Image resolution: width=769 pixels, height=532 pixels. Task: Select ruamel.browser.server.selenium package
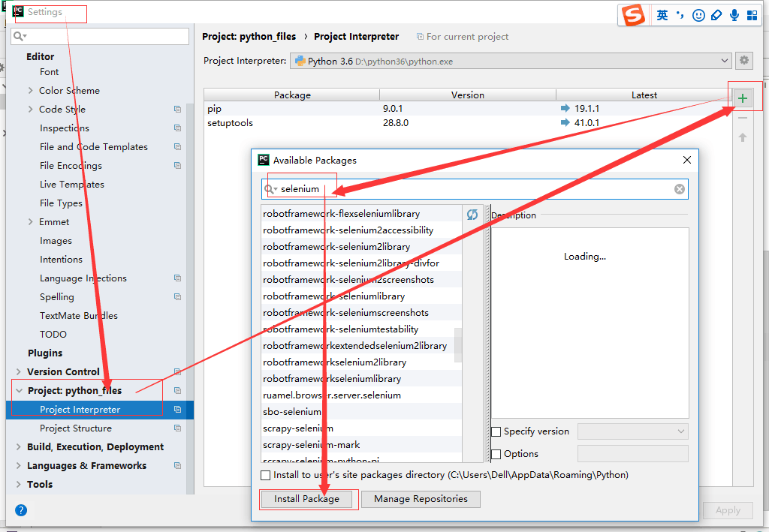361,395
